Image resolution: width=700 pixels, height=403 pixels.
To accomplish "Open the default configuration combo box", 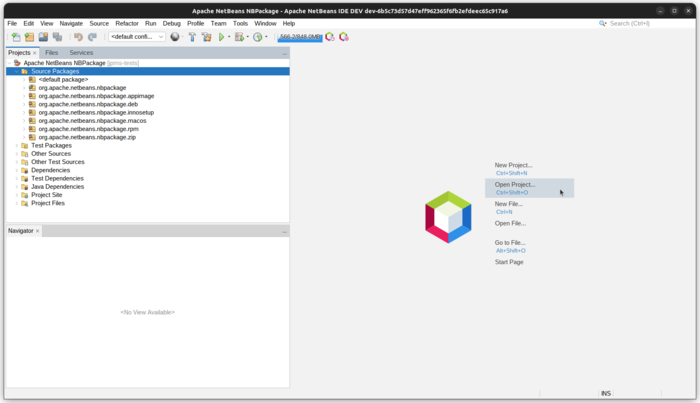I will point(137,37).
